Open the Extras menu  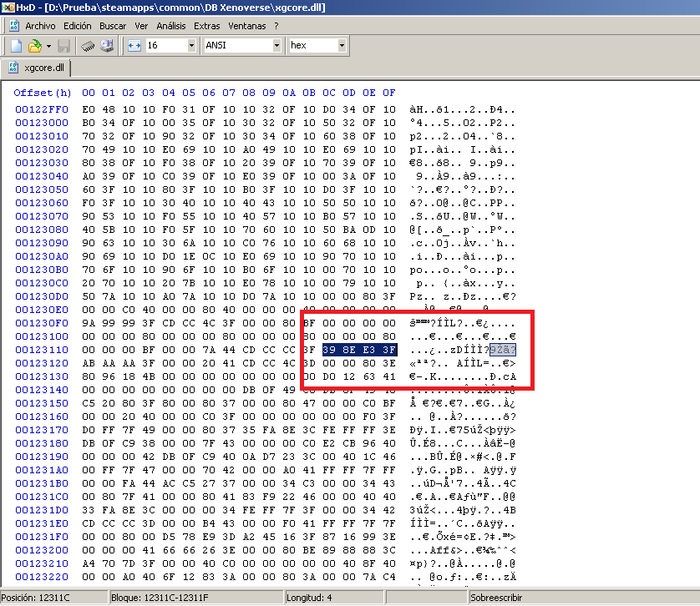tap(206, 26)
